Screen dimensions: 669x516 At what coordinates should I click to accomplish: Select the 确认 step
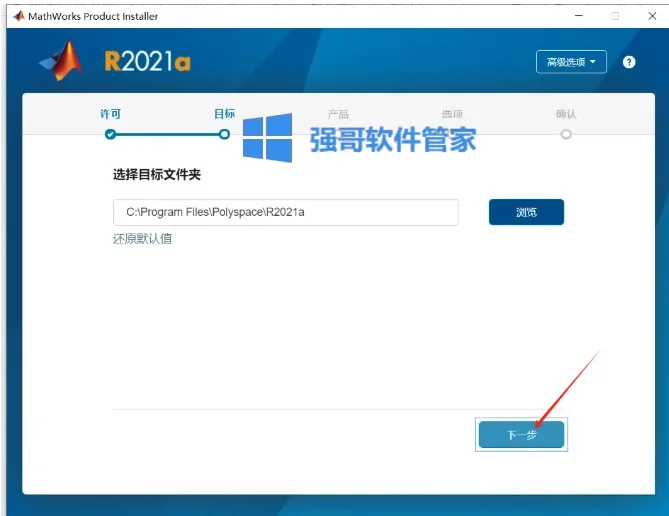tap(566, 114)
